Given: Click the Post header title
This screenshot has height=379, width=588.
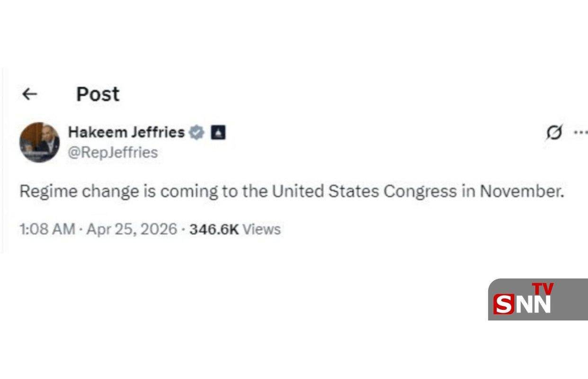Looking at the screenshot, I should [x=98, y=94].
